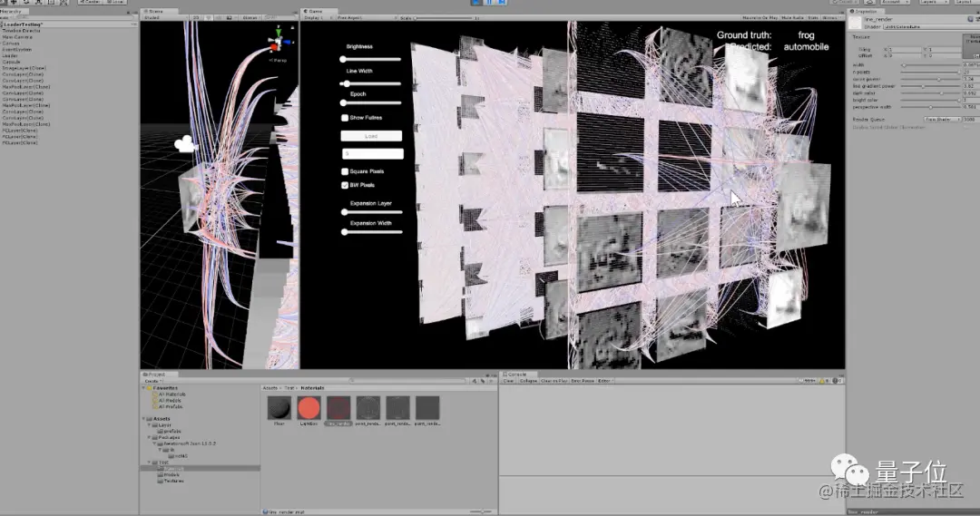Toggle the Center pivot mode button
The height and width of the screenshot is (516, 980).
pyautogui.click(x=91, y=2)
